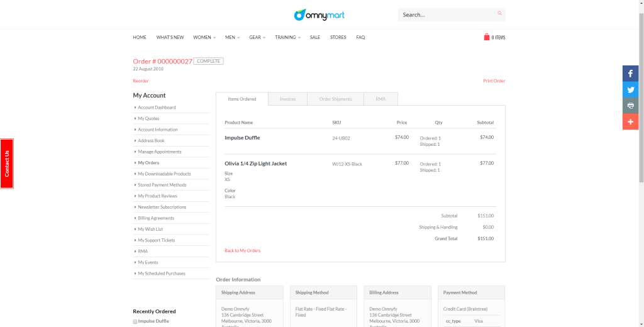This screenshot has width=644, height=327.
Task: Switch to the Order Shipments tab
Action: [336, 99]
